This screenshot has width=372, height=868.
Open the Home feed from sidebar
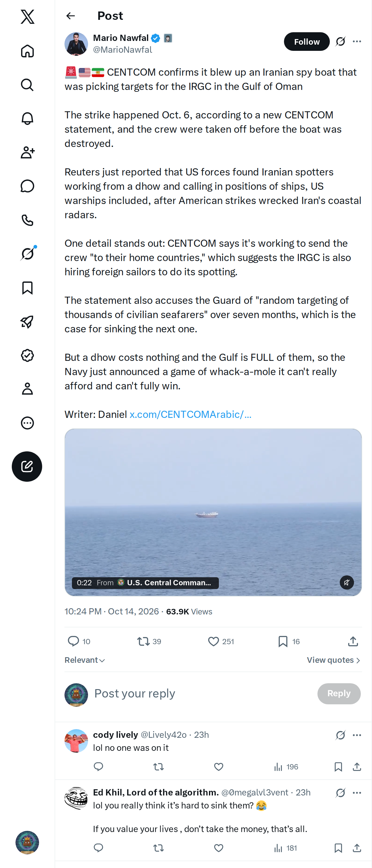(27, 51)
